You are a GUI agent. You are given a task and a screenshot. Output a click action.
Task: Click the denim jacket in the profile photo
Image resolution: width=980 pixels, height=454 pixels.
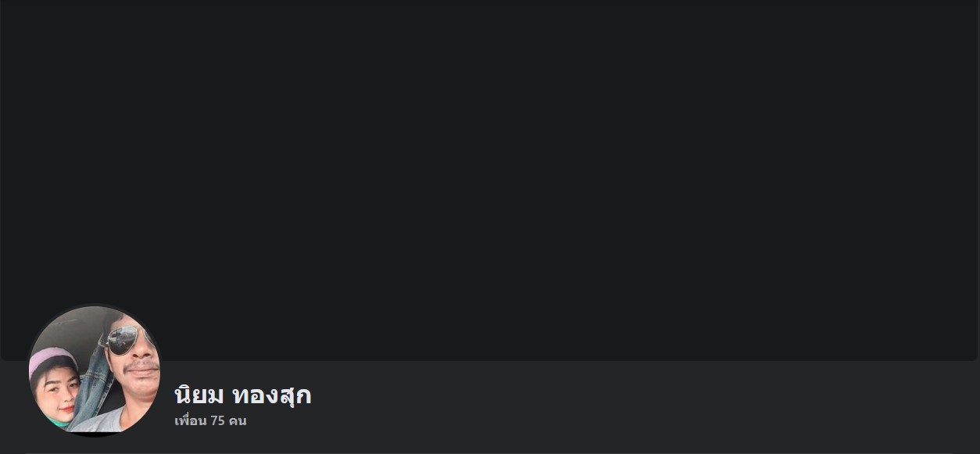92,387
